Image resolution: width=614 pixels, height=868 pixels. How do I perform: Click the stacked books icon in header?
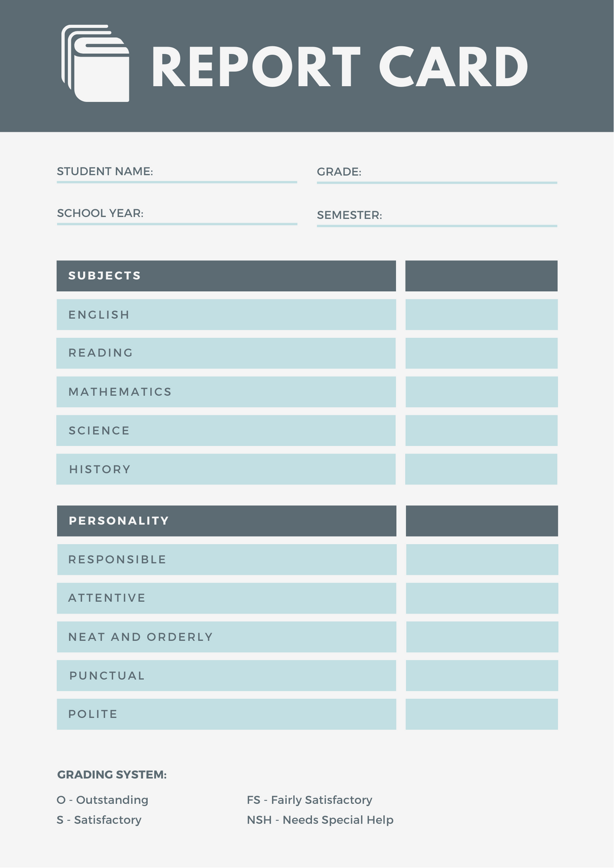click(x=96, y=63)
